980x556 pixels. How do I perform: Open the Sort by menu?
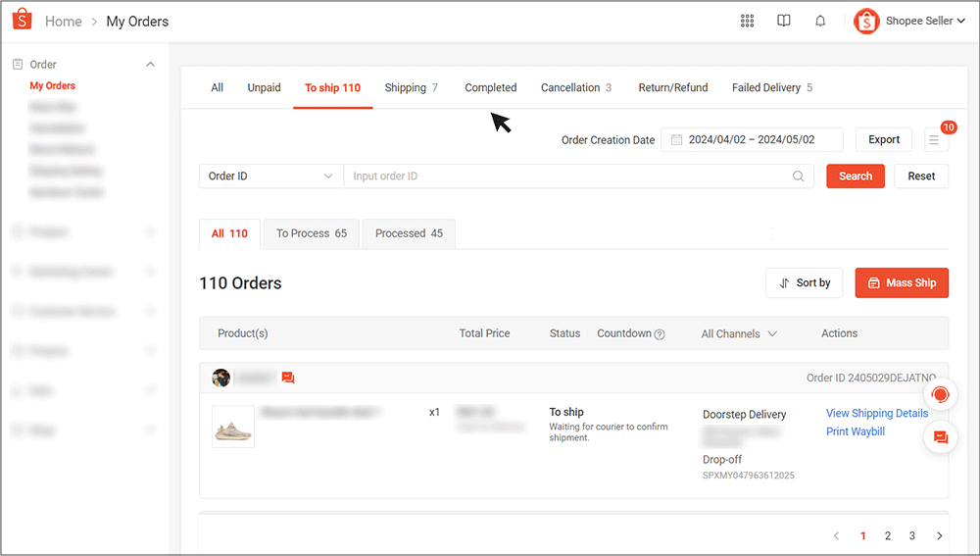point(804,282)
